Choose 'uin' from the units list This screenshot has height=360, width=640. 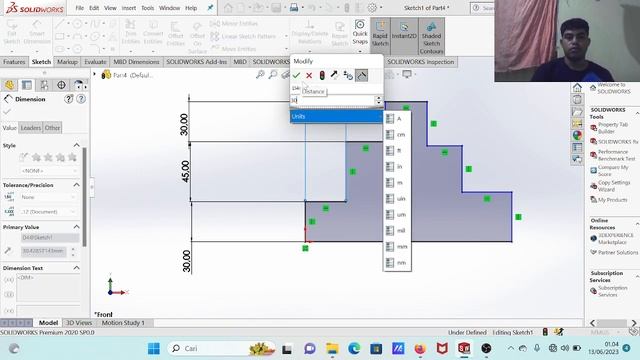point(397,199)
